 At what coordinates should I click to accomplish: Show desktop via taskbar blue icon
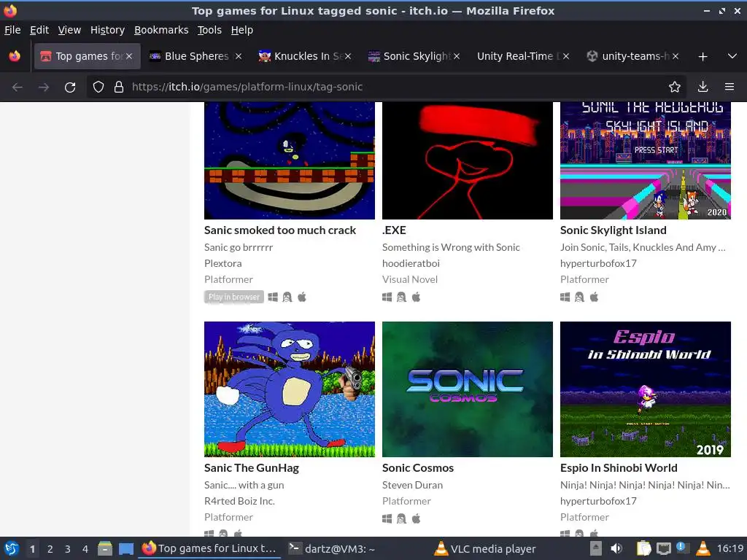(125, 548)
